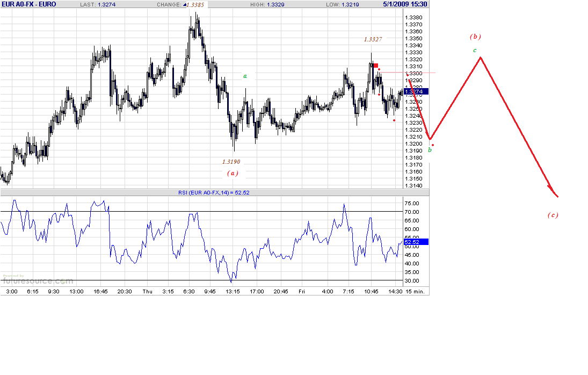Screen dimensions: 588x375
Task: Click the 'EUR A0-FX - EURO' chart title
Action: click(29, 4)
